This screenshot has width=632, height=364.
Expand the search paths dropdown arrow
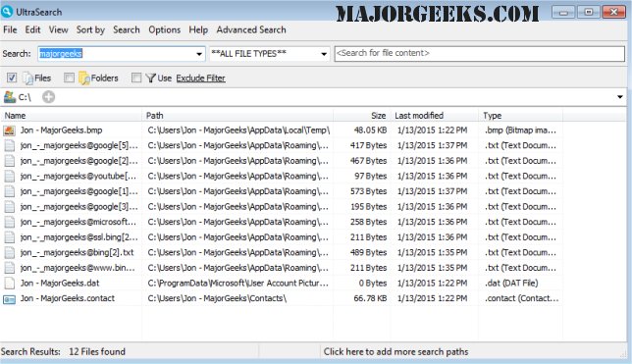pos(620,97)
